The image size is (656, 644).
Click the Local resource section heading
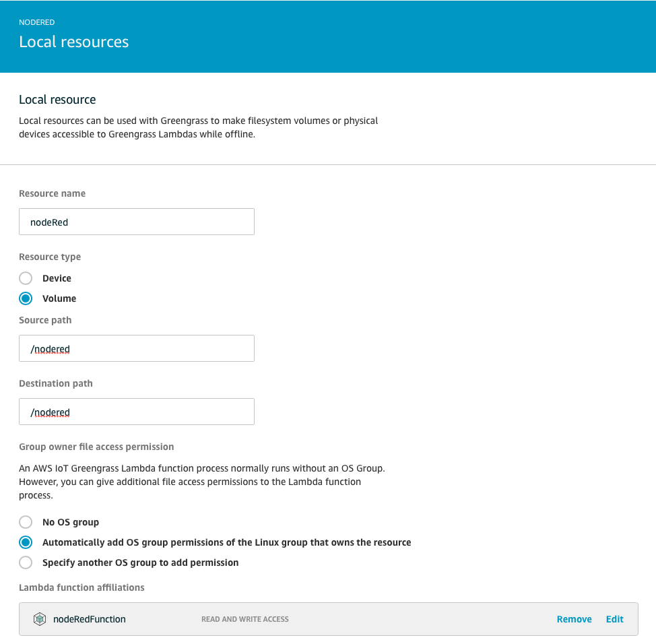coord(57,100)
